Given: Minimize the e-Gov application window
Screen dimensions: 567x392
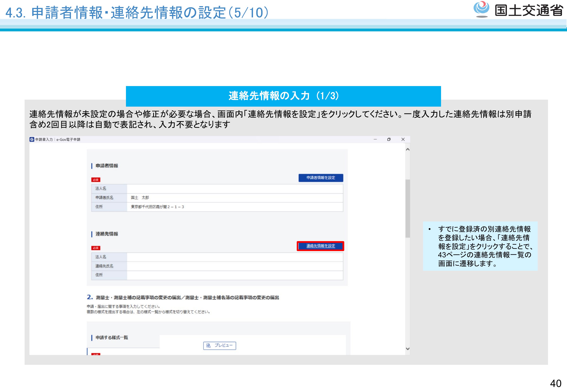Looking at the screenshot, I should pos(375,139).
